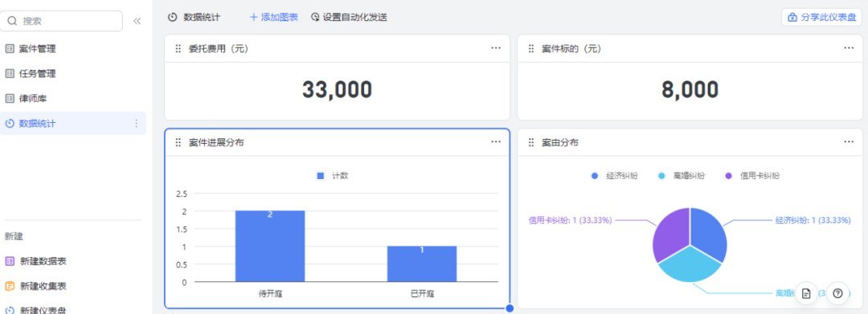Click the magnifier icon in search box

12,21
